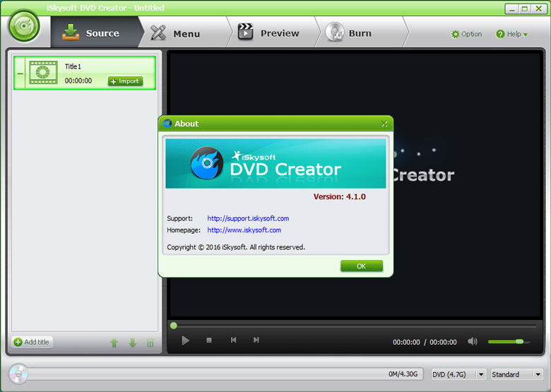
Task: Delete title using trash can icon
Action: pyautogui.click(x=150, y=343)
